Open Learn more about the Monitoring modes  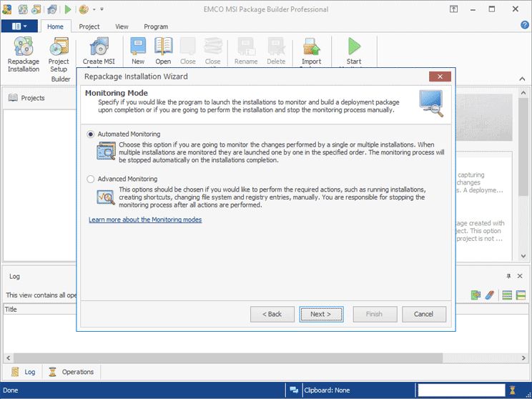tap(145, 220)
